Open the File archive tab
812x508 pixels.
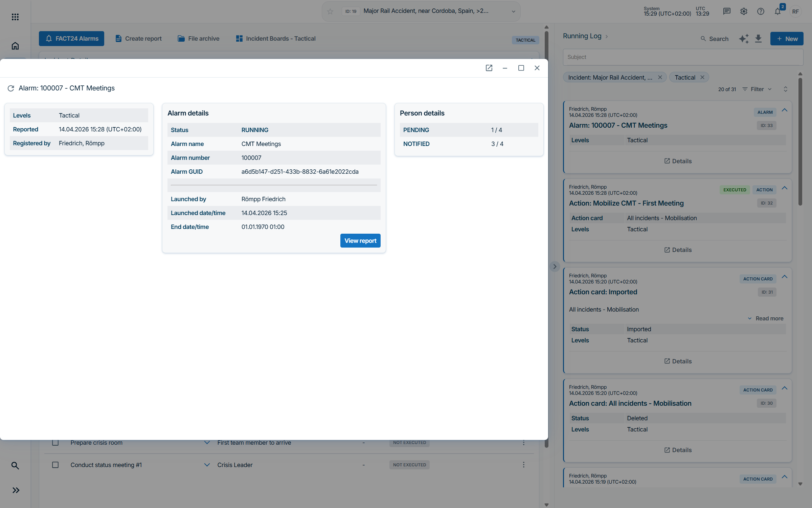tap(199, 39)
